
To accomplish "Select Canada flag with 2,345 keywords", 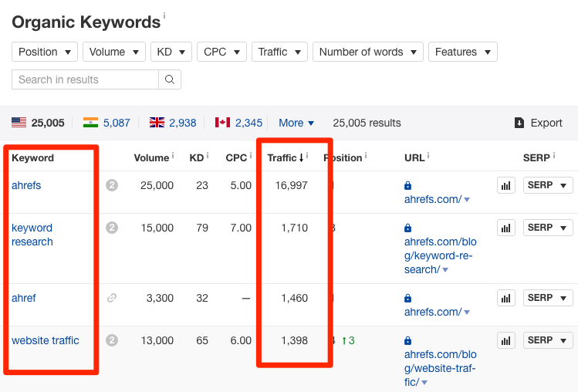I will click(x=238, y=123).
